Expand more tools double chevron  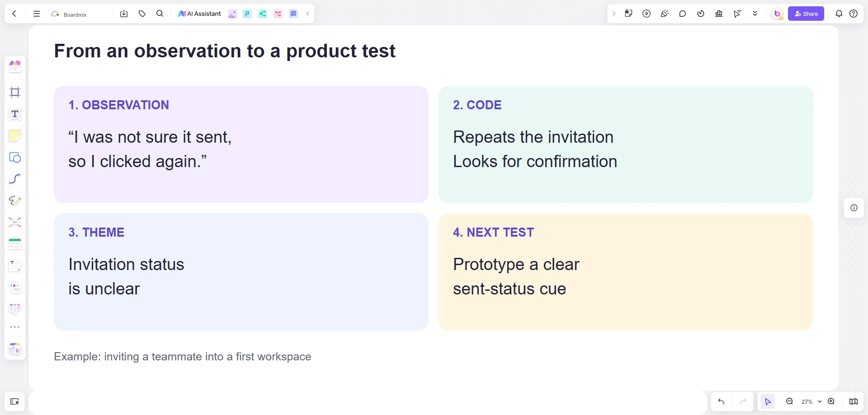click(755, 14)
